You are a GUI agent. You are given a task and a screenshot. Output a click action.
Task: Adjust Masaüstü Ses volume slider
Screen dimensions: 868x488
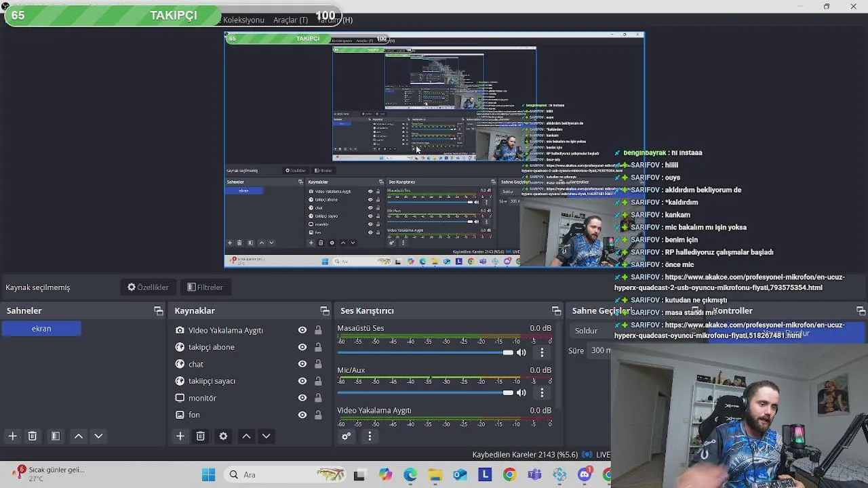[x=425, y=352]
